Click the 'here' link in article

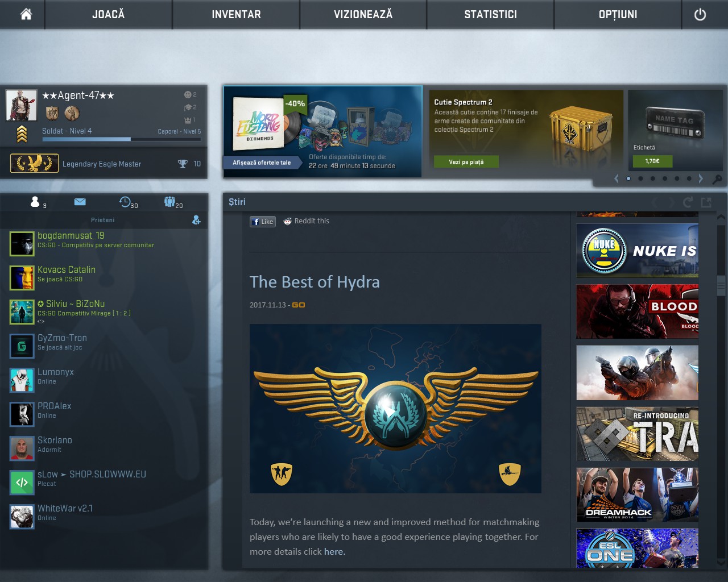(x=334, y=551)
